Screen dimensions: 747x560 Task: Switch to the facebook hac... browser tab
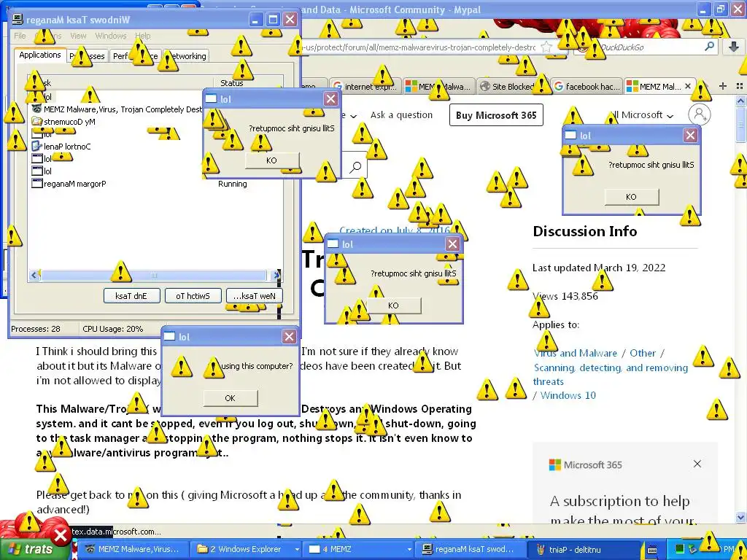(587, 86)
